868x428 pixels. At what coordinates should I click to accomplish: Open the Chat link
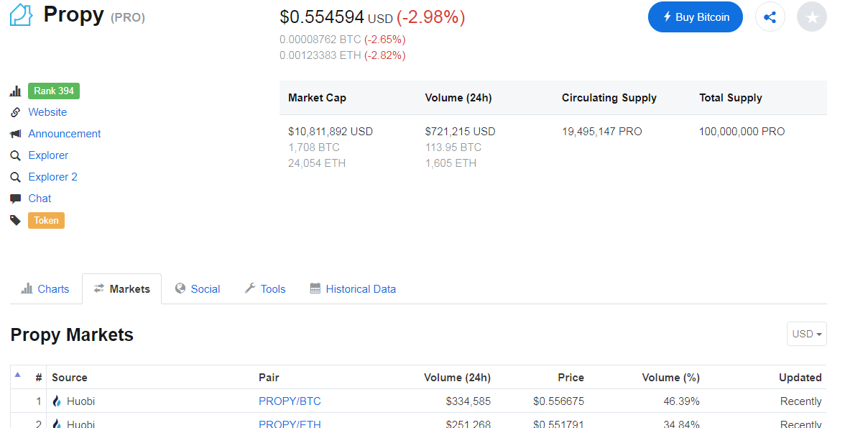coord(40,199)
